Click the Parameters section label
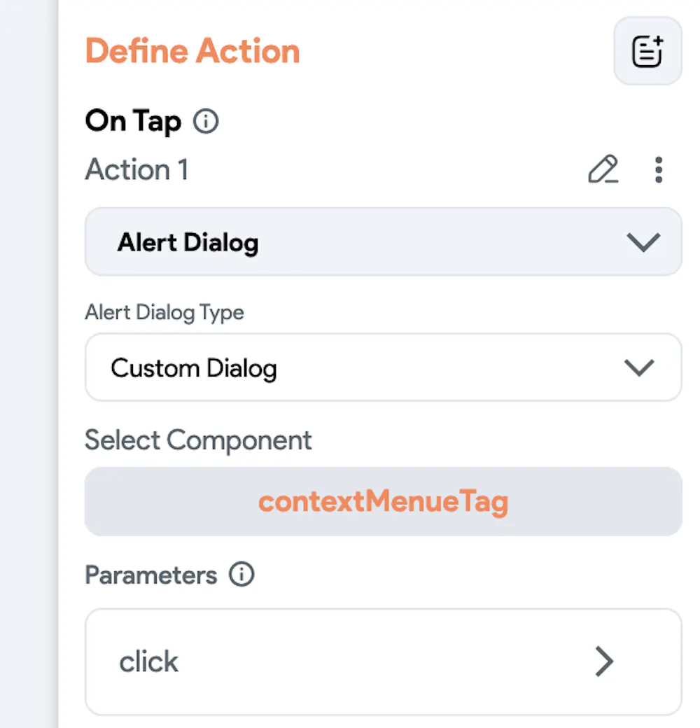This screenshot has width=700, height=728. [x=151, y=575]
